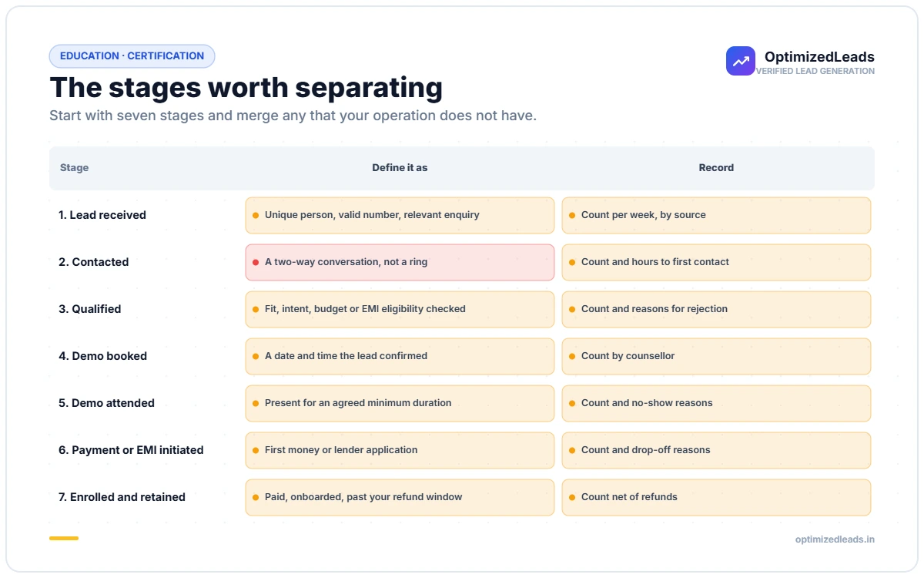Click 'Count and drop-off reasons' cell
Screen dimensions: 924x578
716,450
